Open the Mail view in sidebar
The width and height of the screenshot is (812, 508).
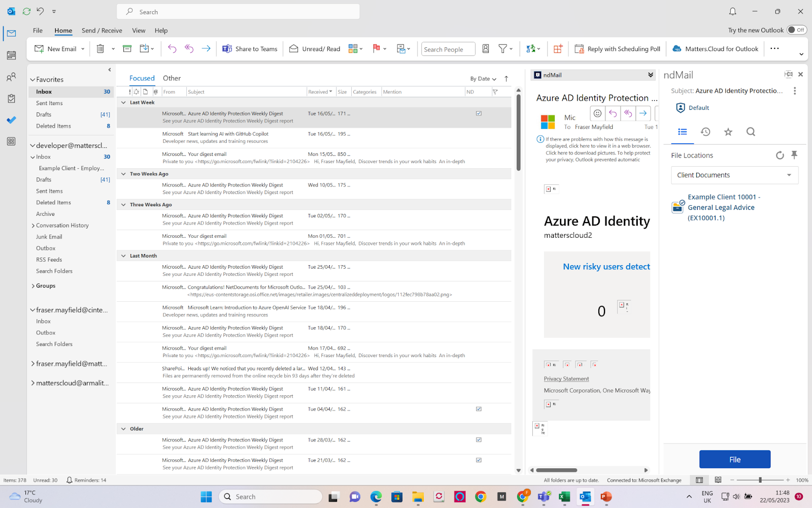pyautogui.click(x=11, y=34)
